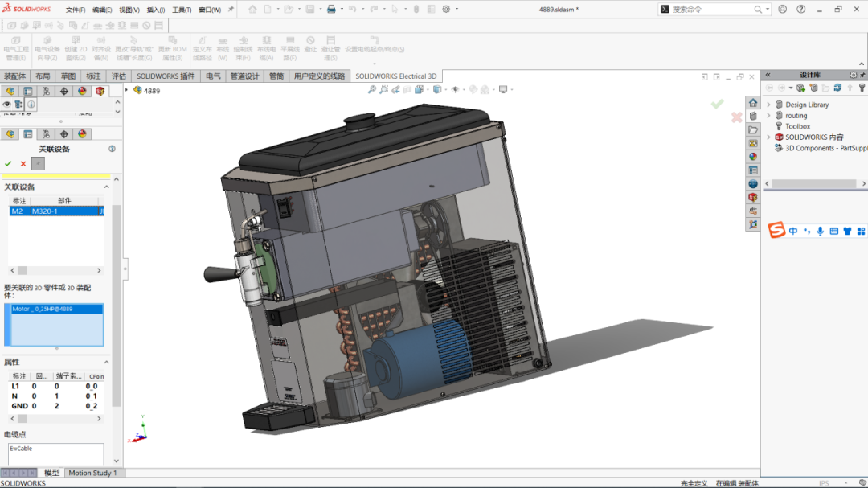Confirm with the green checkmark
The image size is (868, 488).
[x=10, y=162]
